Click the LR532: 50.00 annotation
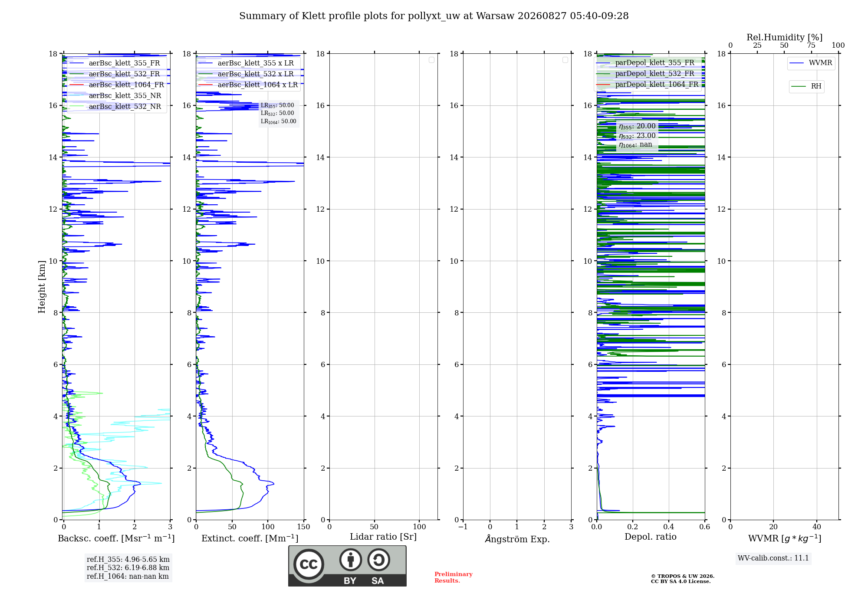The image size is (868, 590). pyautogui.click(x=277, y=113)
